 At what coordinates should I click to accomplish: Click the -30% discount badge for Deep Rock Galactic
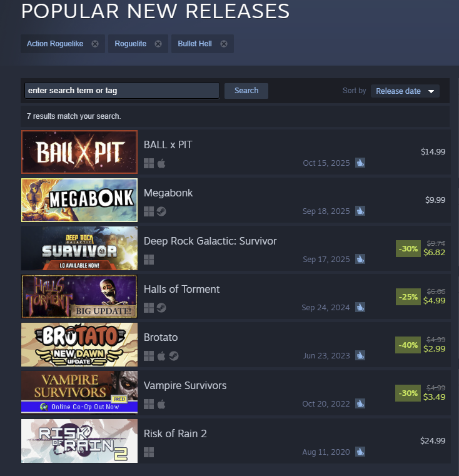pyautogui.click(x=408, y=248)
